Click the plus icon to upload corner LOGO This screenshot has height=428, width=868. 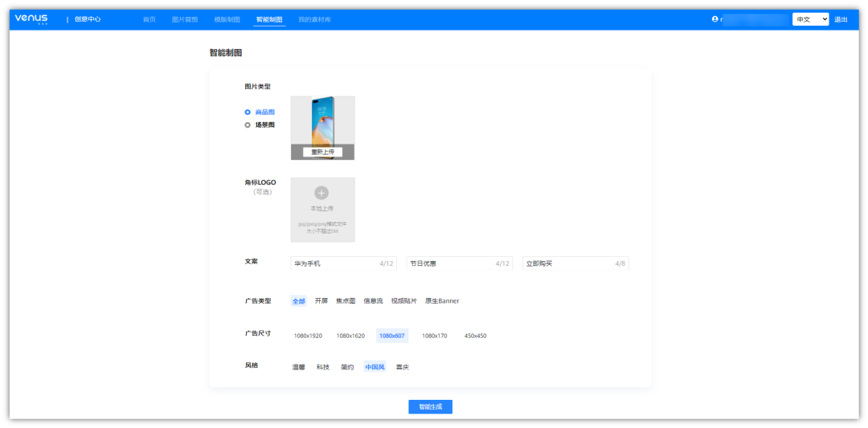pyautogui.click(x=321, y=193)
